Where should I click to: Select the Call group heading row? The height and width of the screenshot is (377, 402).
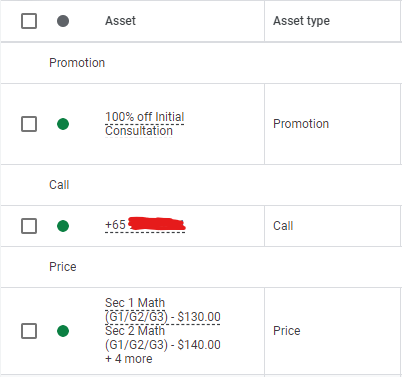coord(201,185)
